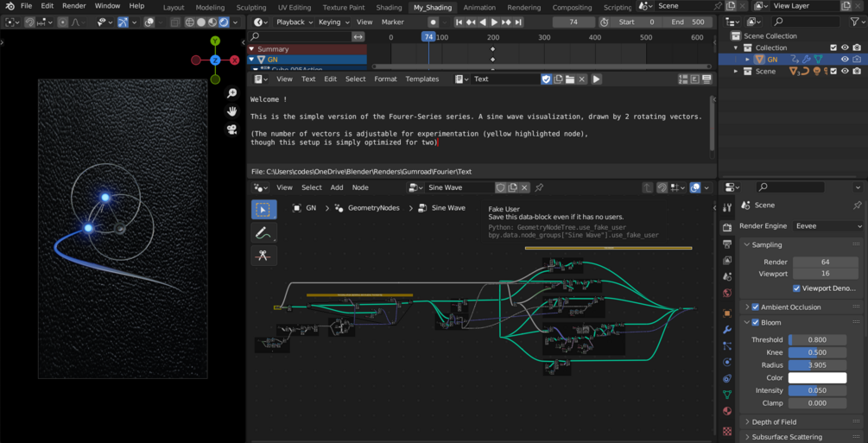Expand the GN item in outliner
Screen dimensions: 868x443
pos(747,60)
